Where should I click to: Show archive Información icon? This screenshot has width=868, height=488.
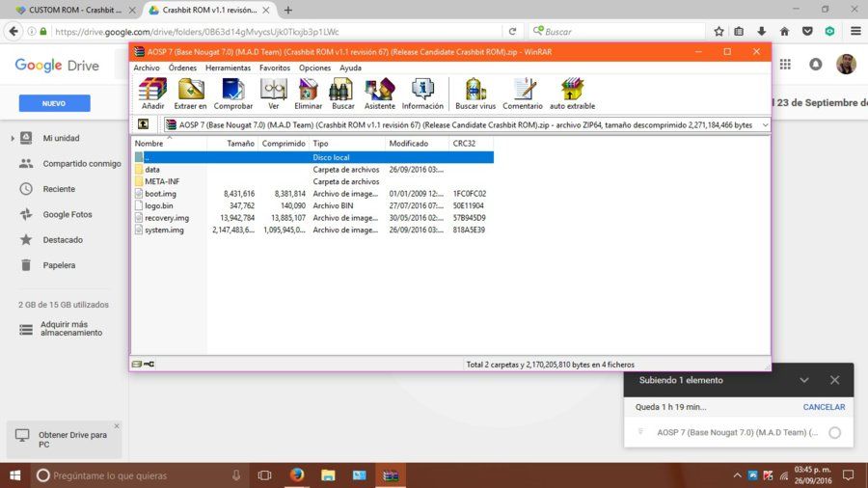422,94
